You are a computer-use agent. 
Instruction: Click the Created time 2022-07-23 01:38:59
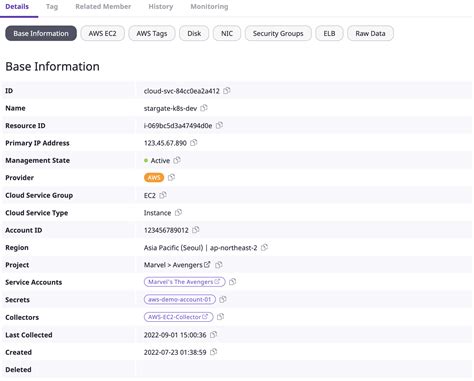175,352
